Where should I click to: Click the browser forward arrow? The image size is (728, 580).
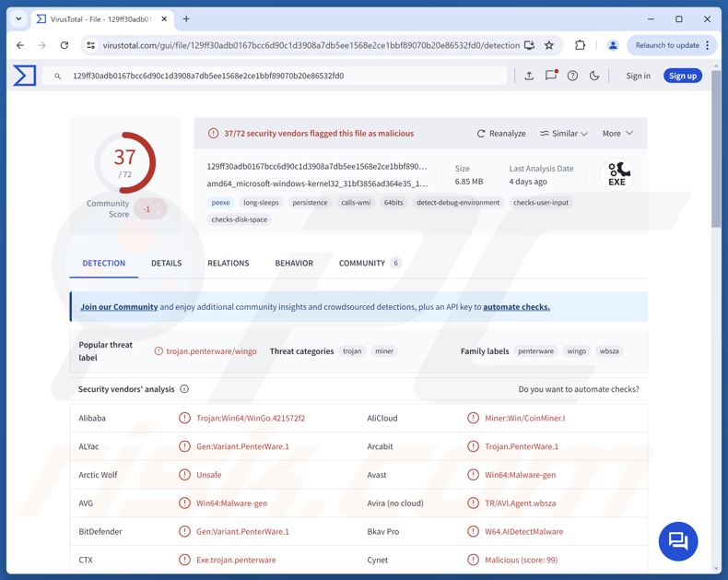coord(42,45)
